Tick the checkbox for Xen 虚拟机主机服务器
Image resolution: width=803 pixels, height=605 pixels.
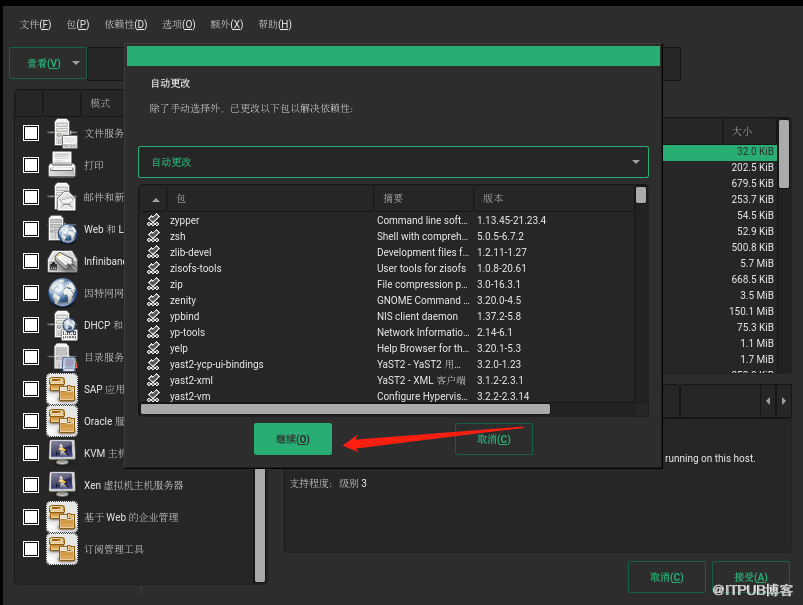[x=31, y=485]
